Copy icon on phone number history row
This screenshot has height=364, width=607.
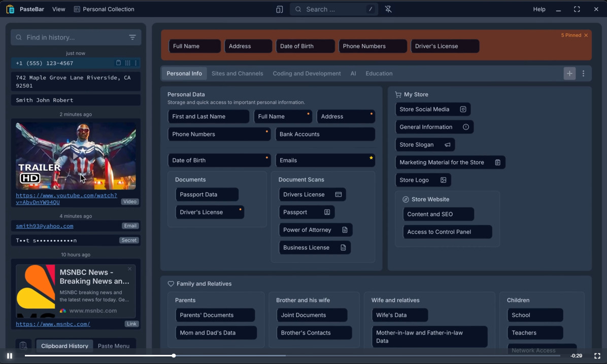tap(118, 63)
